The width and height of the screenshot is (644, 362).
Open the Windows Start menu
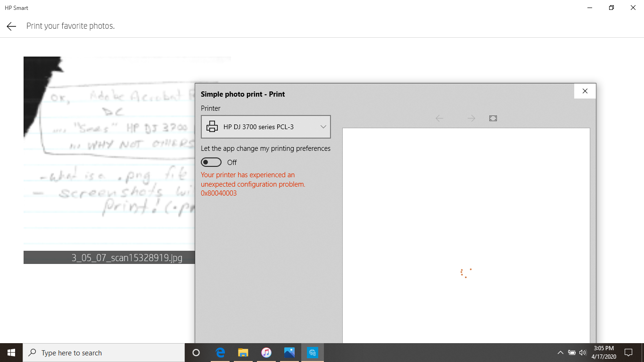tap(11, 353)
